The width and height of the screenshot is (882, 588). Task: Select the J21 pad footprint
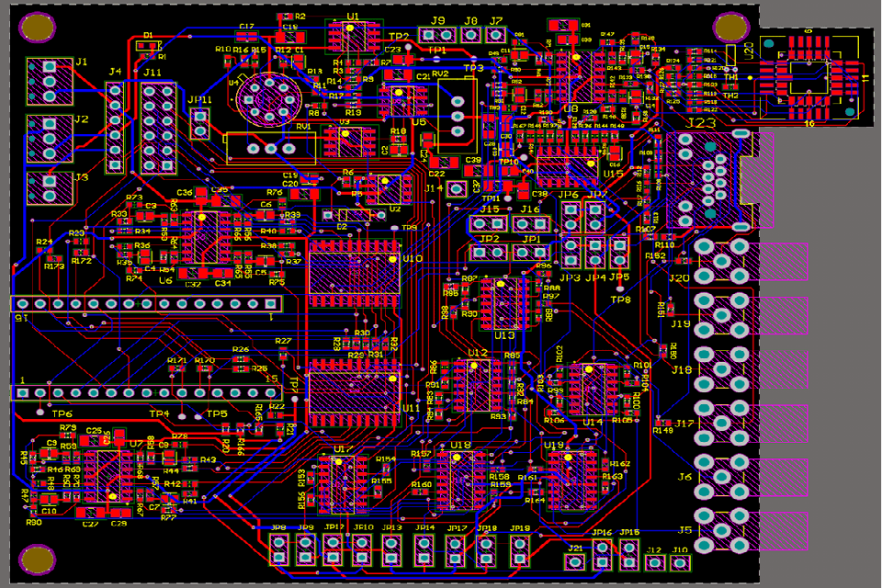(574, 561)
